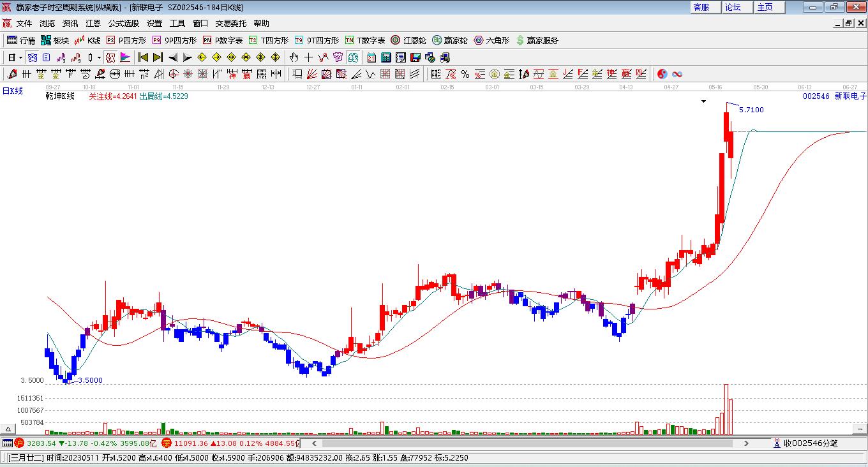Image resolution: width=868 pixels, height=467 pixels.
Task: Select the hand pan tool
Action: point(294,57)
